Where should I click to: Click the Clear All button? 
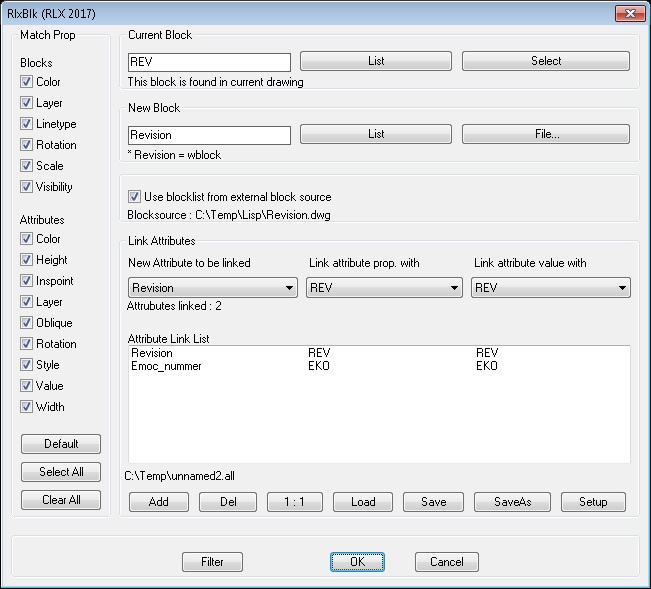[x=61, y=500]
